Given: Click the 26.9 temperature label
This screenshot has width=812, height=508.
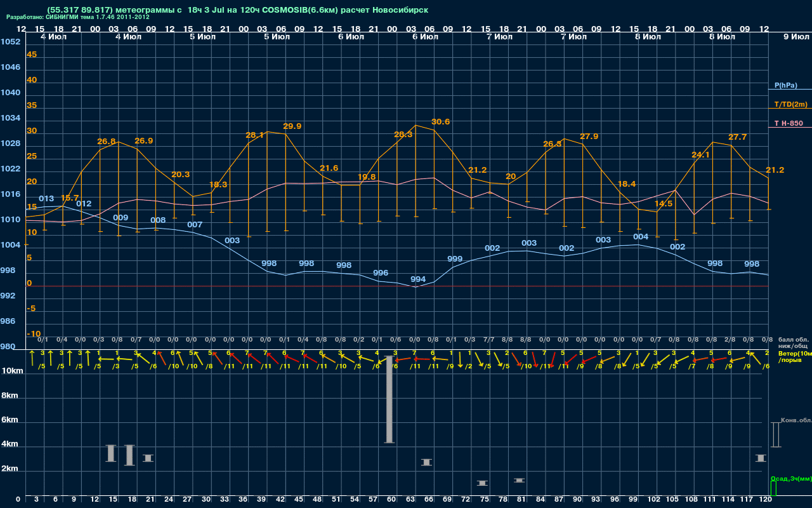Looking at the screenshot, I should point(143,140).
